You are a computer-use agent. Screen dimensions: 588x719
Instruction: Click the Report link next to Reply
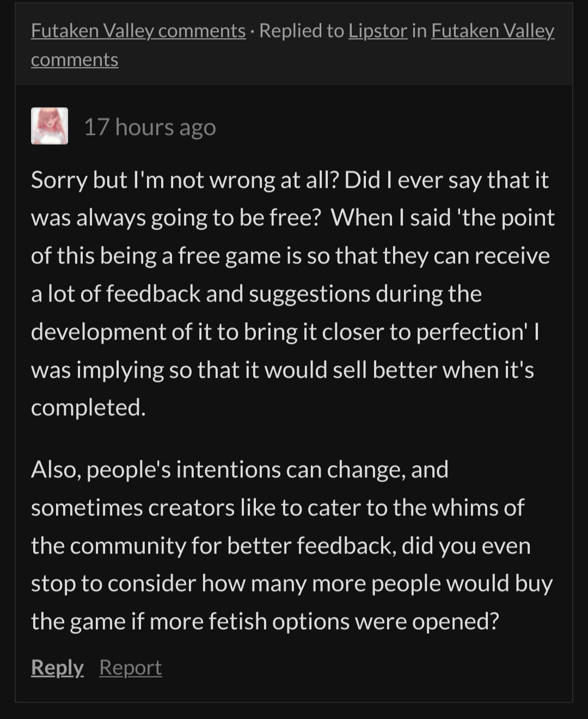(130, 667)
